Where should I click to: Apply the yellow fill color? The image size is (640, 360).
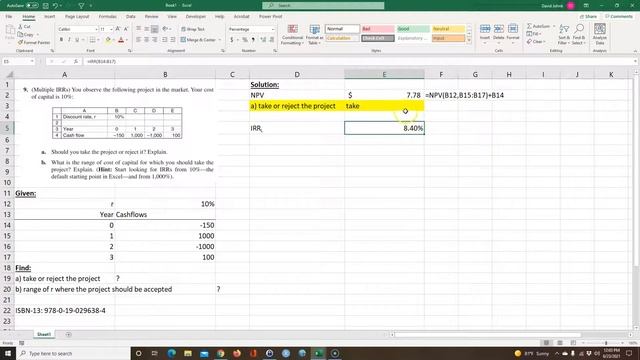click(x=108, y=40)
